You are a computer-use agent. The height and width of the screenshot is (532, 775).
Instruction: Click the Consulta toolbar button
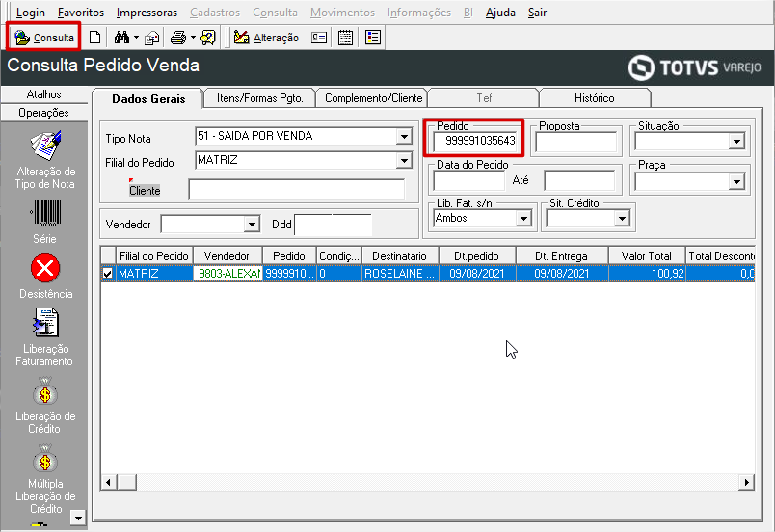click(x=43, y=37)
